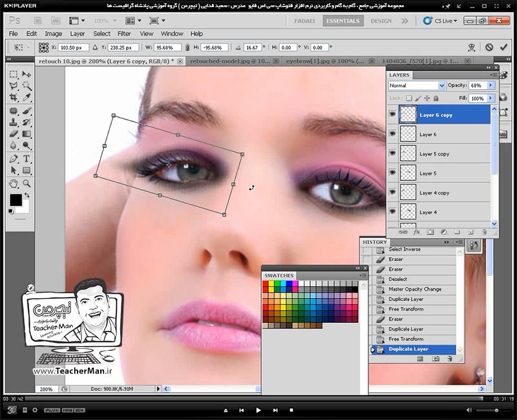
Task: Open the Filter menu
Action: [124, 34]
